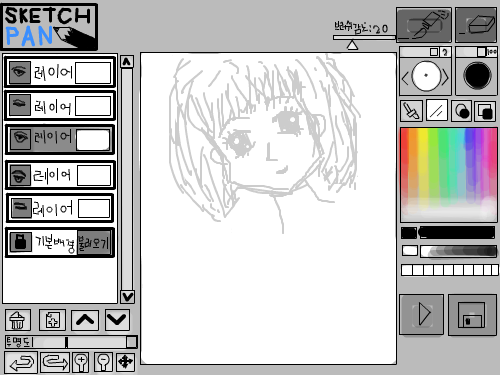
Task: Choose the straight line tool
Action: point(436,111)
